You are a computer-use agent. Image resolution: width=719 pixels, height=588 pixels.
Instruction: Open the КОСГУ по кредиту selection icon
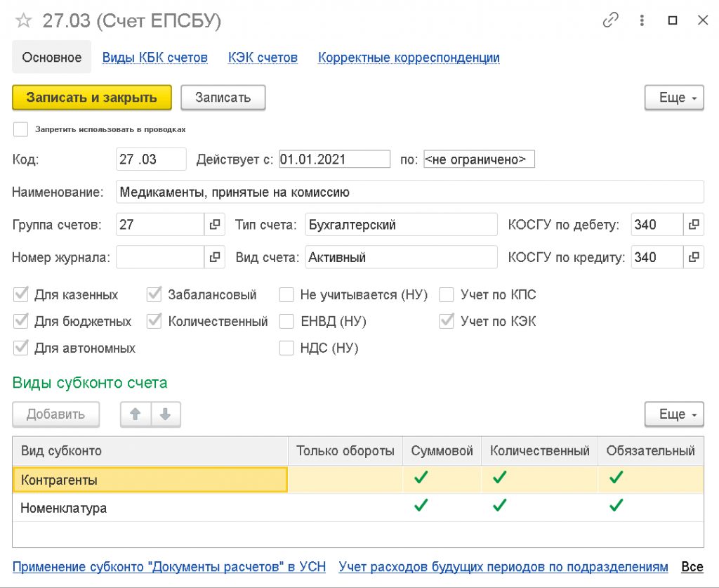click(x=694, y=257)
